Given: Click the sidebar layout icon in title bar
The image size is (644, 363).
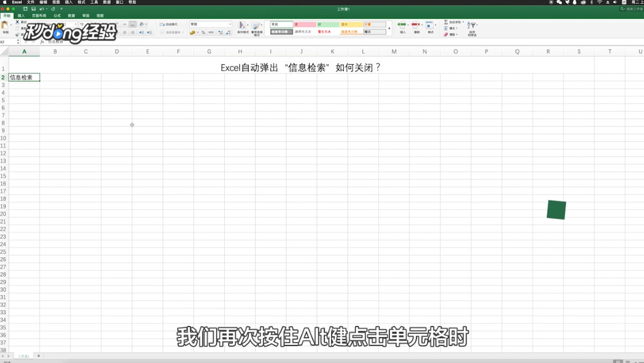Looking at the screenshot, I should coord(25,9).
